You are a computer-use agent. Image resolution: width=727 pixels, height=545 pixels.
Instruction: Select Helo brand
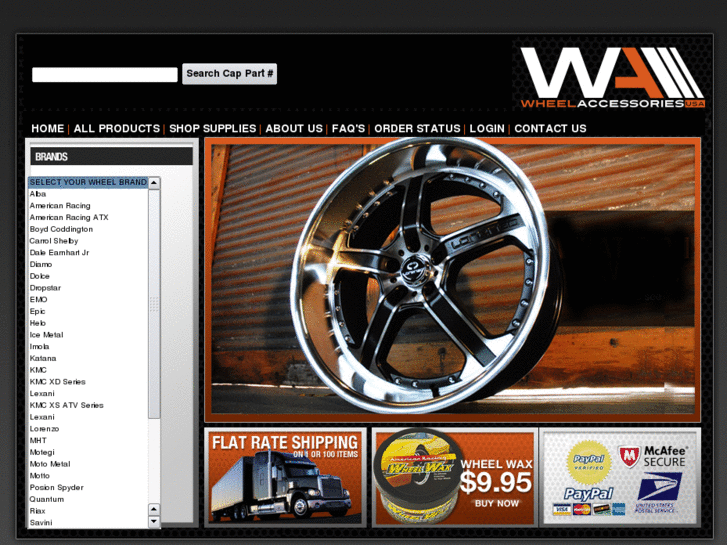click(x=88, y=323)
